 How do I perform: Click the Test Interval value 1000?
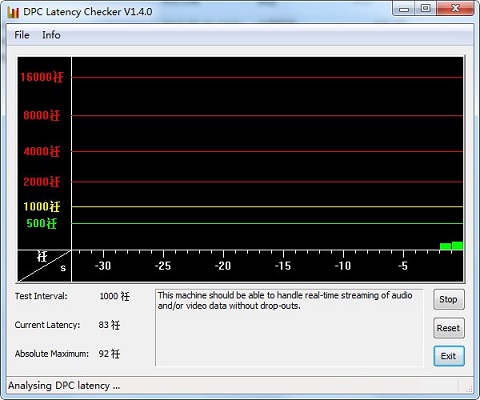click(x=115, y=296)
